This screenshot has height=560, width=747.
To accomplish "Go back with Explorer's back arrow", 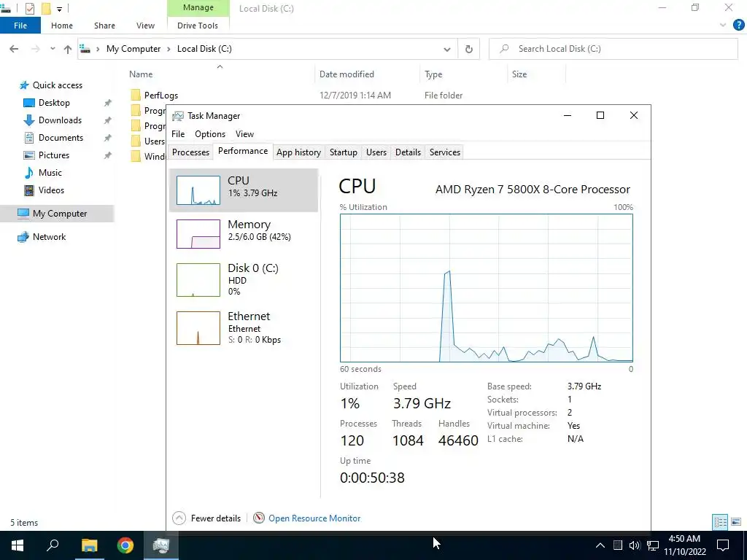I will (15, 49).
